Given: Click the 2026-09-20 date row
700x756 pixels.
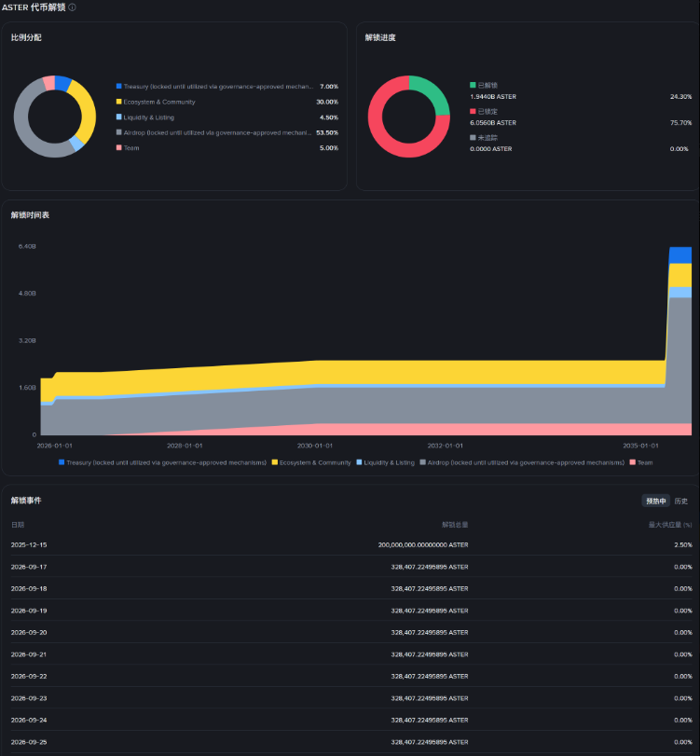Looking at the screenshot, I should click(x=351, y=633).
